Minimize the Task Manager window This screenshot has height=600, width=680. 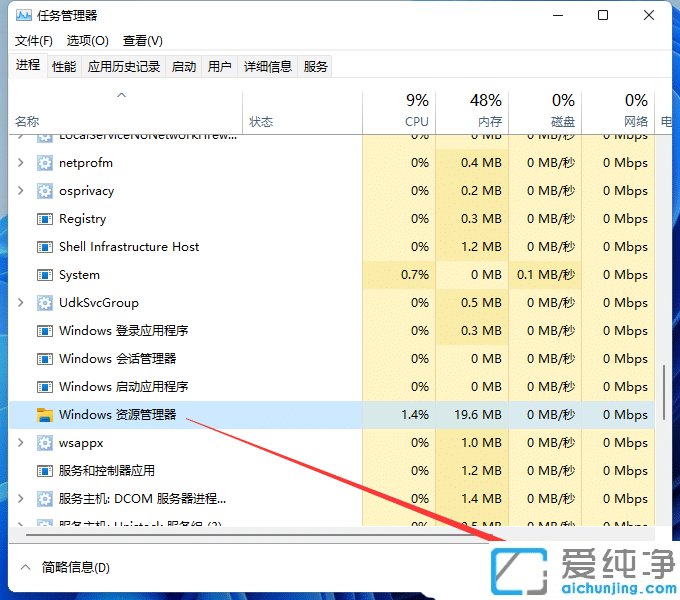558,16
